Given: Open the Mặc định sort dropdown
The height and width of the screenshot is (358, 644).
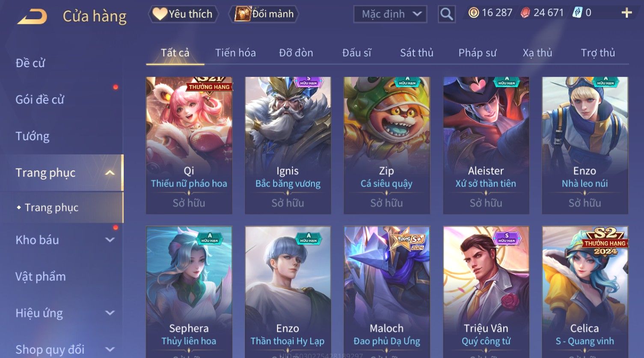Looking at the screenshot, I should point(390,14).
